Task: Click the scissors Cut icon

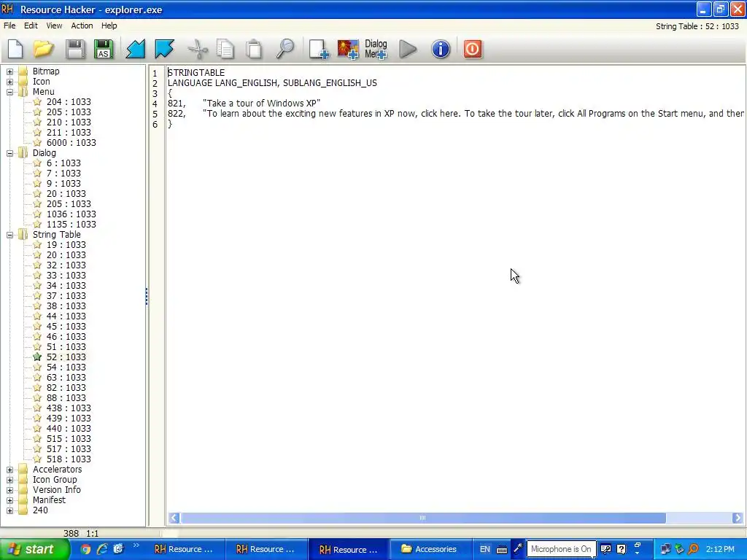Action: 198,49
